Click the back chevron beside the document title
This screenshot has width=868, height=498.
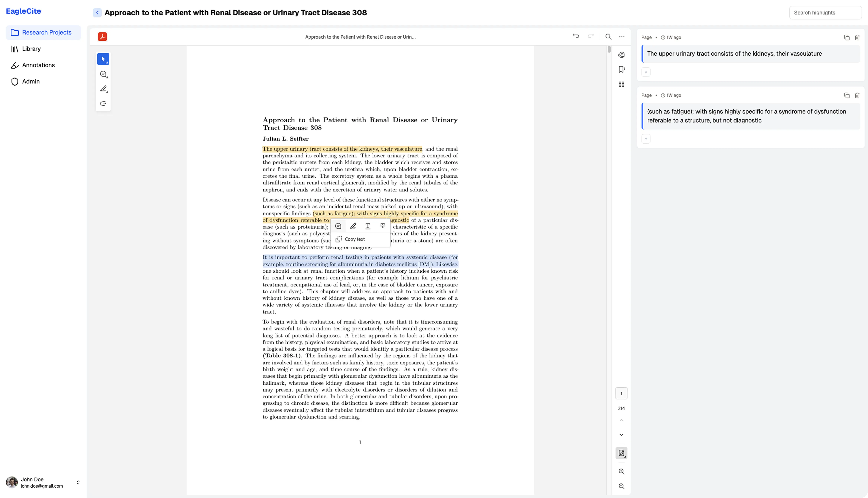(97, 13)
